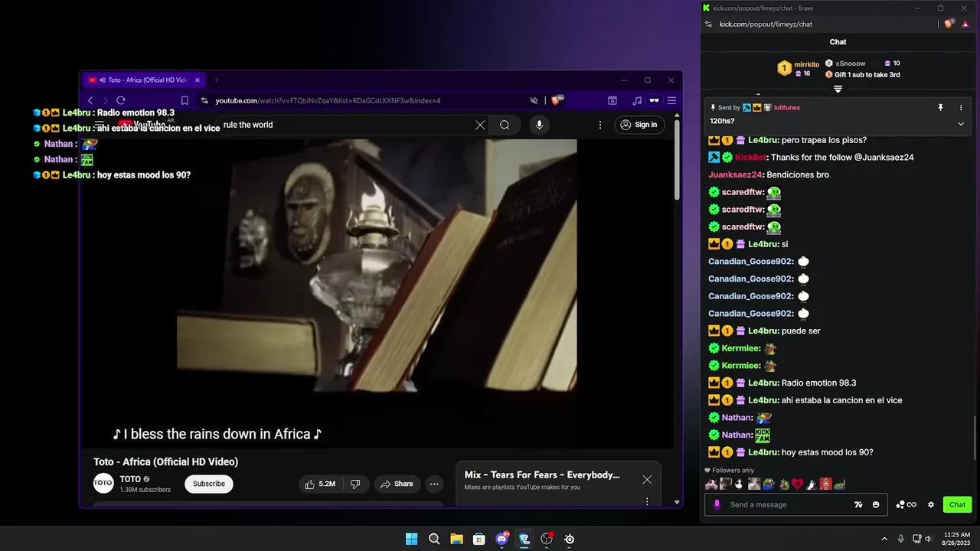
Task: Open Windows taskbar search
Action: (x=434, y=539)
